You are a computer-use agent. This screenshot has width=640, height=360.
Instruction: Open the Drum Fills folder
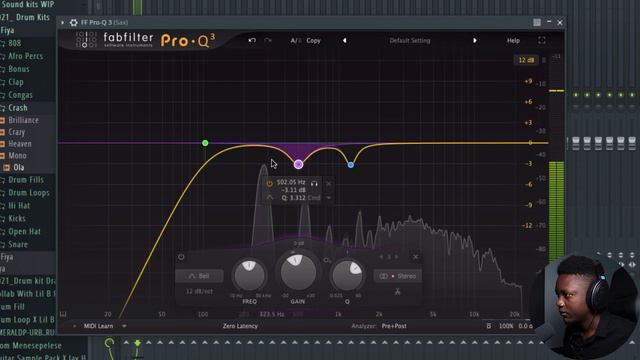[26, 180]
